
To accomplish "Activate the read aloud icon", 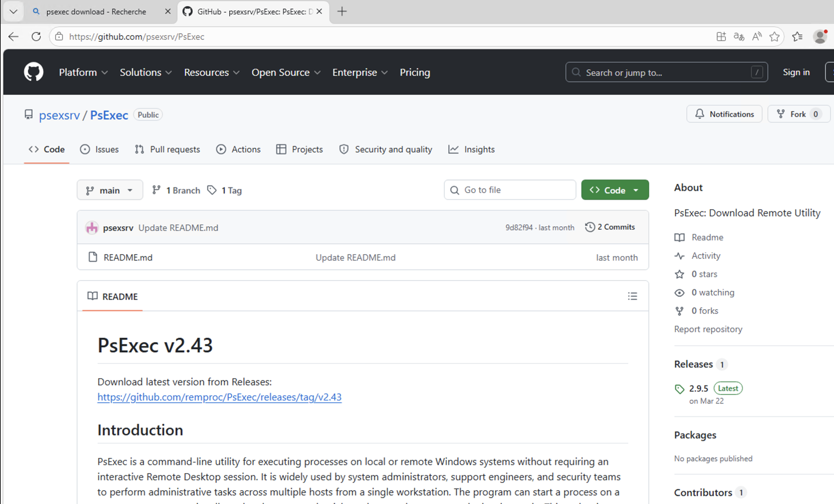I will click(x=757, y=36).
